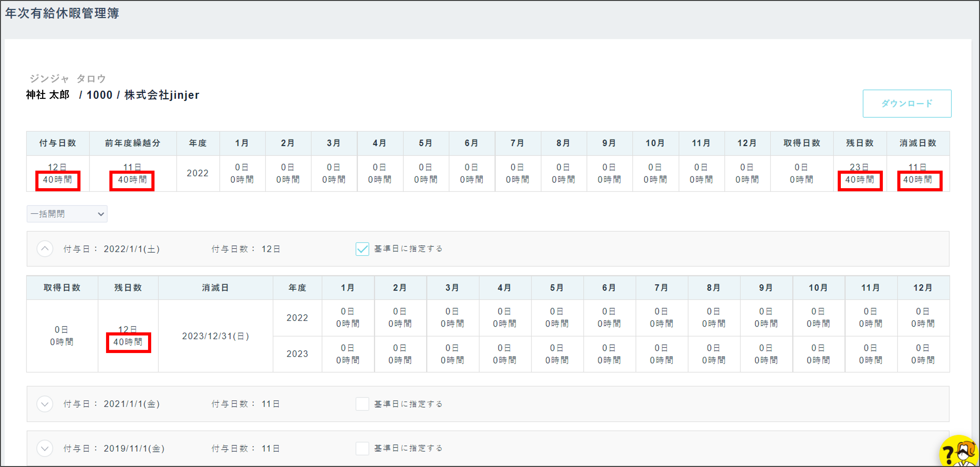Collapse the 2022/1/1 grant section

45,249
